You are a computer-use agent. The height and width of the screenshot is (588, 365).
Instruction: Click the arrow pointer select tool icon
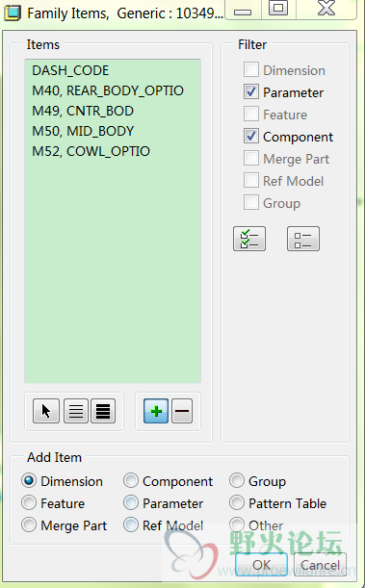[46, 411]
